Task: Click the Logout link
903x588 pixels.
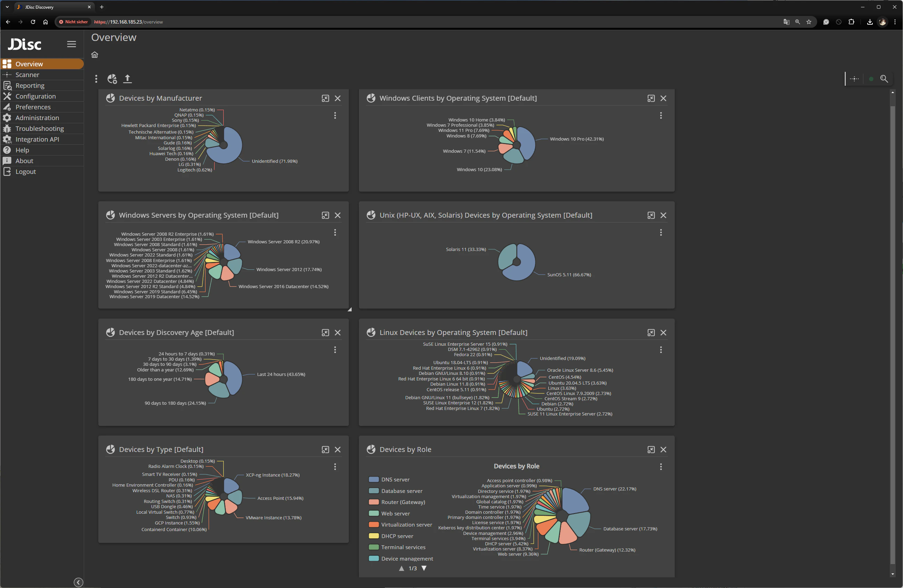Action: (x=25, y=171)
